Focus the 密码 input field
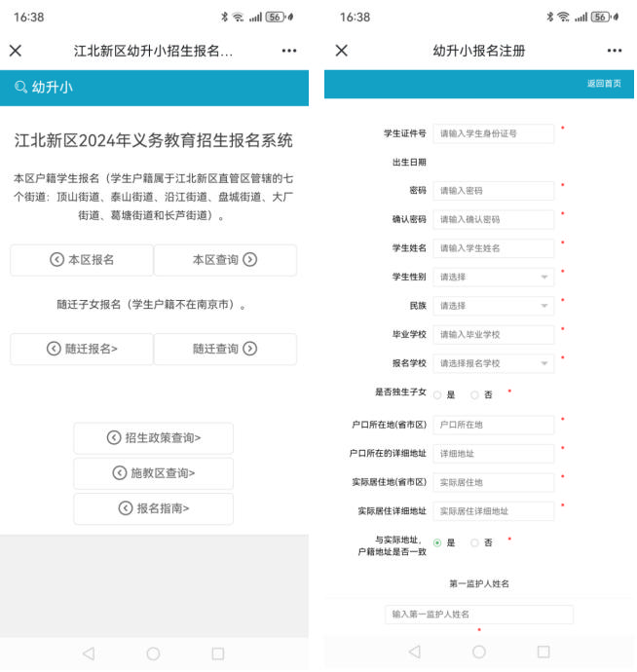The image size is (637, 672). tap(494, 191)
